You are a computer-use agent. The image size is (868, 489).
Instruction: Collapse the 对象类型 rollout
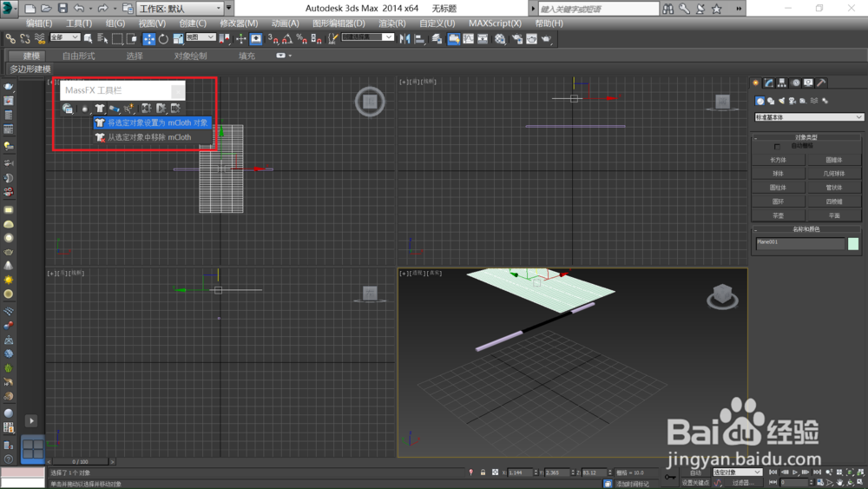(x=806, y=137)
